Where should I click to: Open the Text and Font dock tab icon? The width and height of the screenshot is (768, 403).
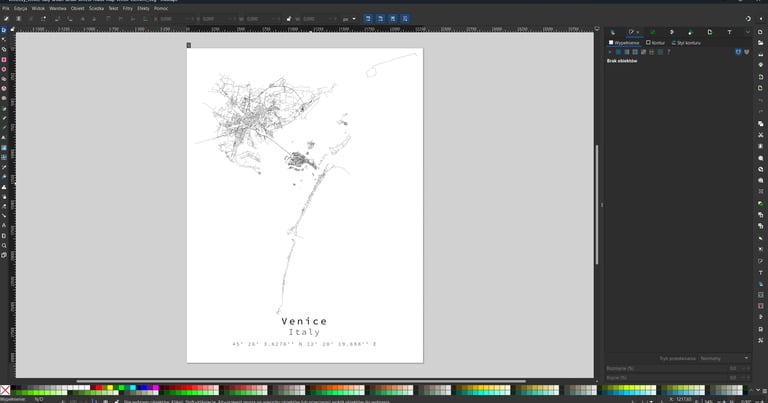point(729,32)
